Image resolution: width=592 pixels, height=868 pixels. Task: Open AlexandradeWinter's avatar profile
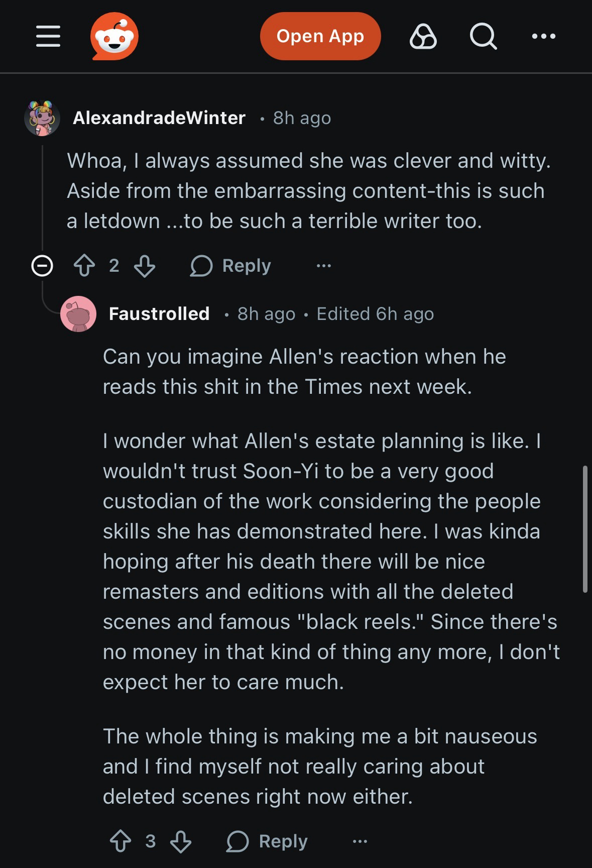tap(42, 118)
